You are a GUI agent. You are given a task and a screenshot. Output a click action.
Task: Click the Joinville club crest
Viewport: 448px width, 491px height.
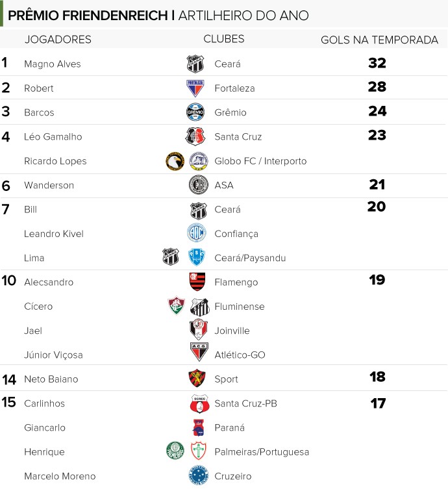tap(199, 329)
